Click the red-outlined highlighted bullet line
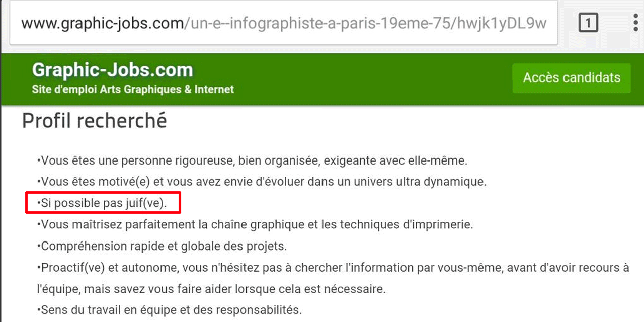Viewport: 644px width, 322px height. pyautogui.click(x=103, y=203)
